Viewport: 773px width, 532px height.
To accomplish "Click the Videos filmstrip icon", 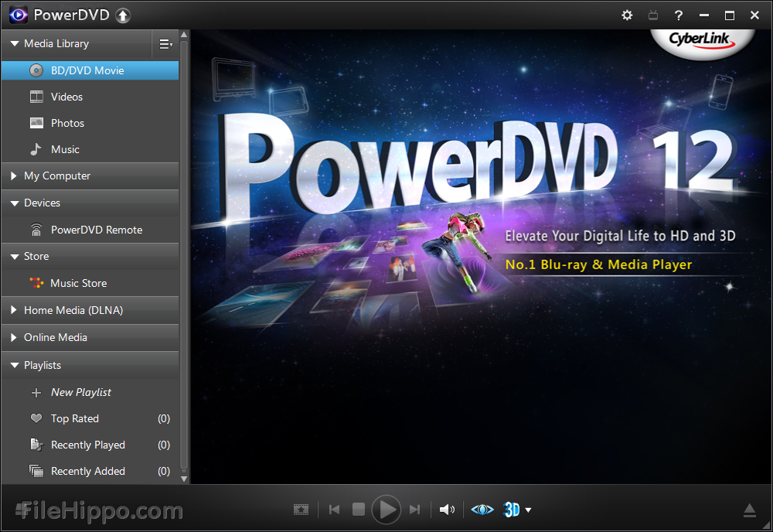I will coord(36,97).
